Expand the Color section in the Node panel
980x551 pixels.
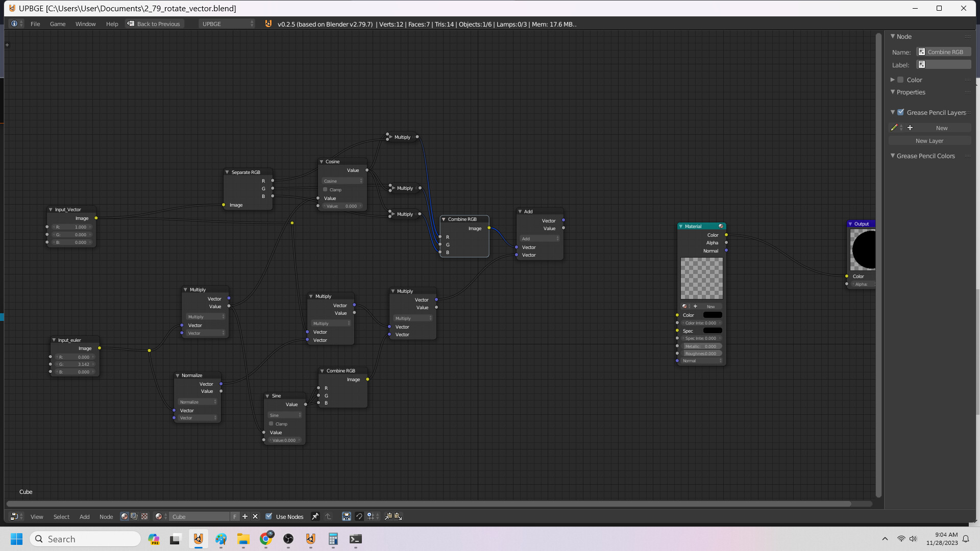point(893,80)
